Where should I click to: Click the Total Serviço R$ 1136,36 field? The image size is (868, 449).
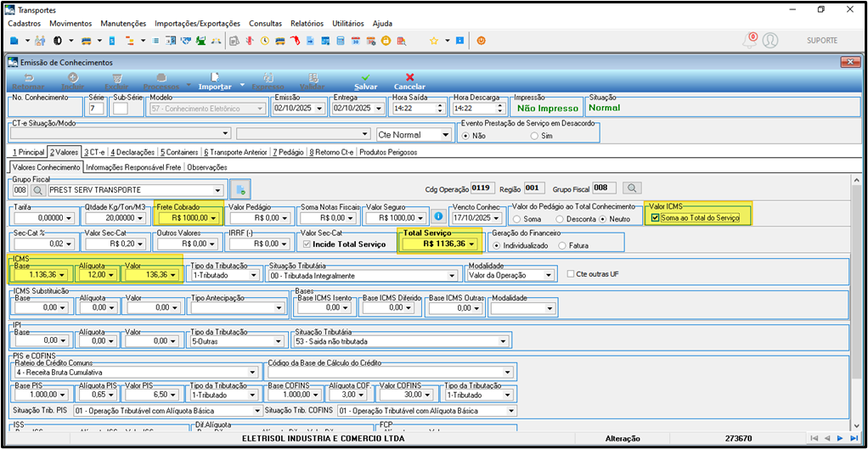[440, 244]
